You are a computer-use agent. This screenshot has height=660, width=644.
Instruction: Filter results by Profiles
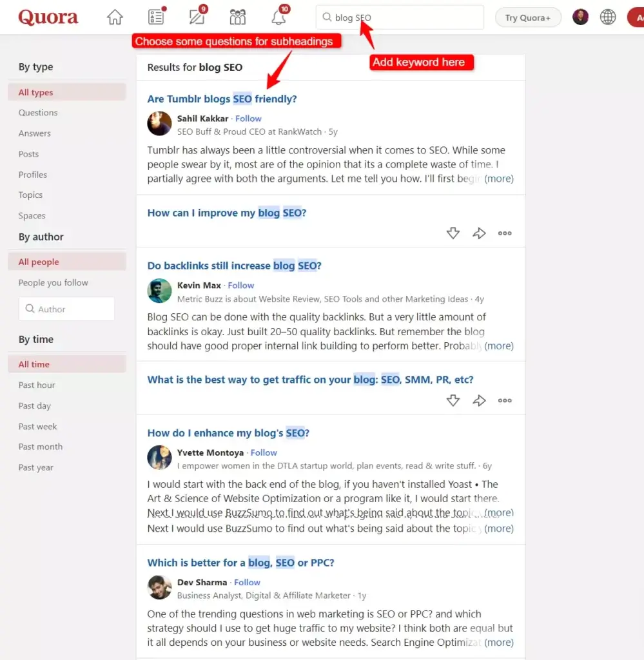click(x=32, y=175)
